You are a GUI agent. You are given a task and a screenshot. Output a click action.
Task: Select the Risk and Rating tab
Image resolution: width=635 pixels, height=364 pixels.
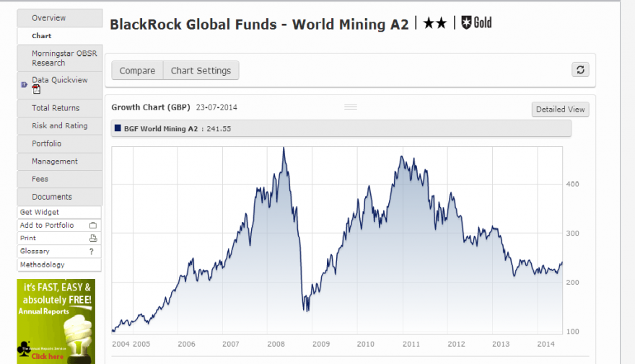59,126
